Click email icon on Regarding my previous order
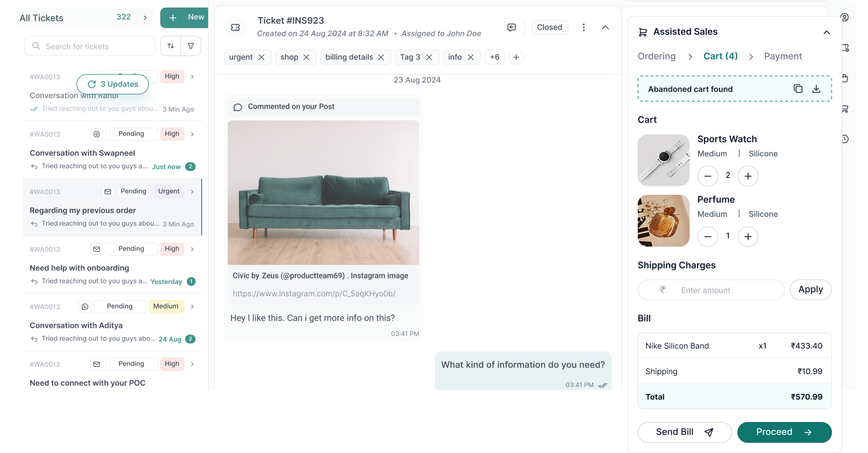The width and height of the screenshot is (868, 453). click(x=108, y=191)
